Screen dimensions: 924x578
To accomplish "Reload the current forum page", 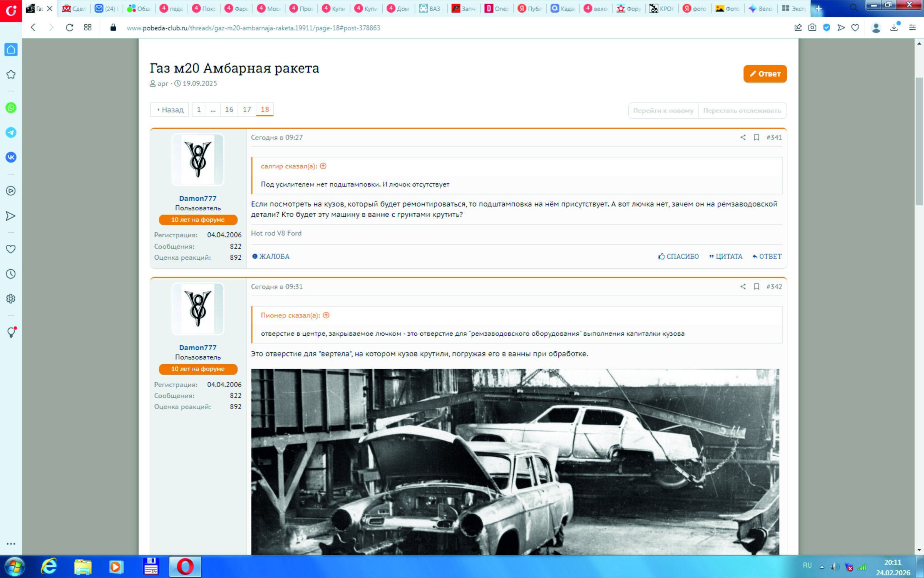I will [69, 28].
